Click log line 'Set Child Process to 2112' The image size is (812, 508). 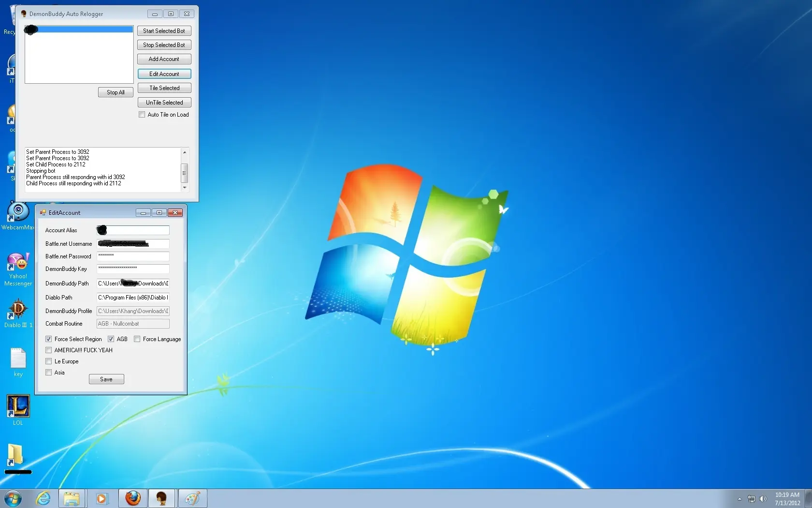pyautogui.click(x=56, y=164)
